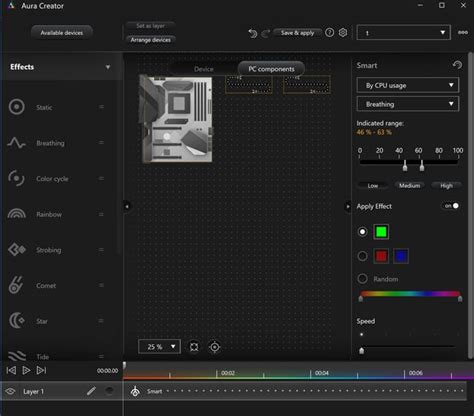This screenshot has width=474, height=416.
Task: Click the green color swatch
Action: (x=381, y=232)
